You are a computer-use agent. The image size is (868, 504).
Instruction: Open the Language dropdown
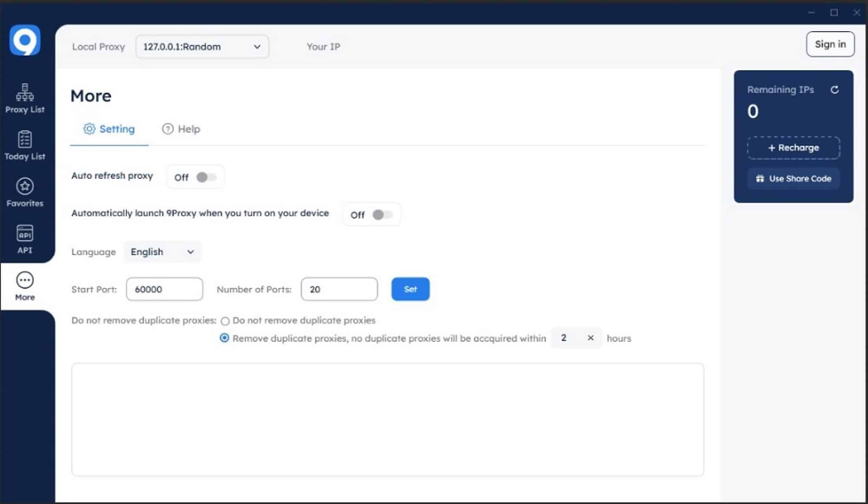(162, 252)
